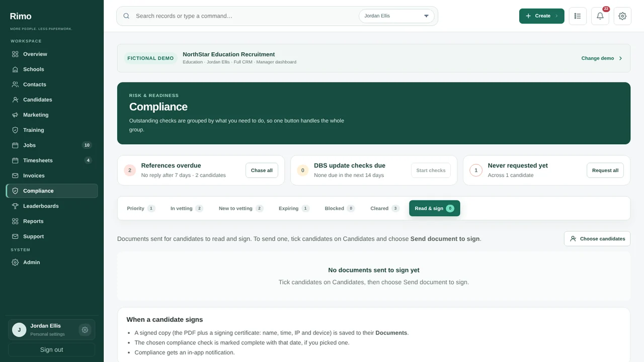The width and height of the screenshot is (644, 362).
Task: Click the Compliance shield icon
Action: [15, 191]
